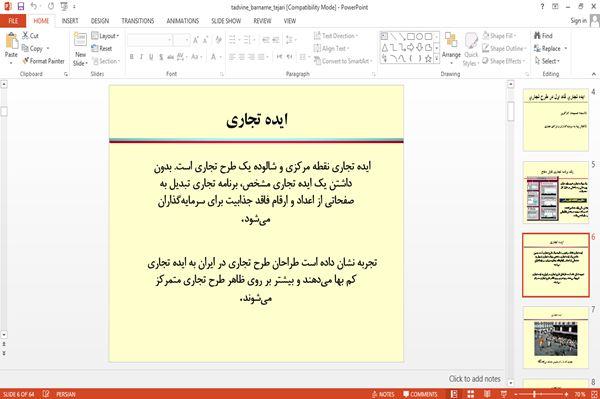Expand Shape Fill options
The image size is (600, 399).
[x=499, y=36]
